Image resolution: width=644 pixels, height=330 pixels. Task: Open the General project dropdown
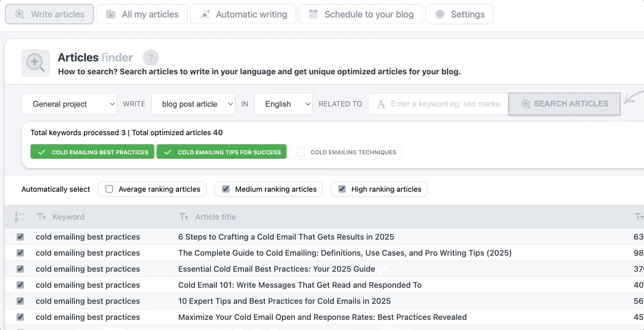click(69, 104)
